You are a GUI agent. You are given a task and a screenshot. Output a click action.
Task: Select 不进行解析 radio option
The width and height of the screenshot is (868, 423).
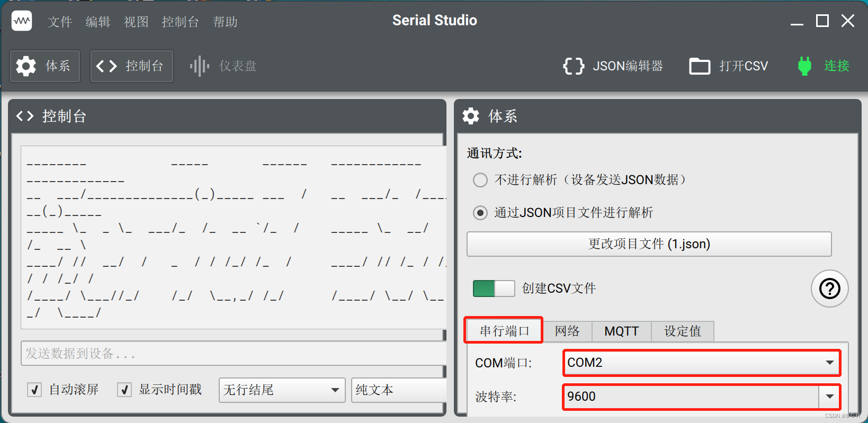click(480, 180)
